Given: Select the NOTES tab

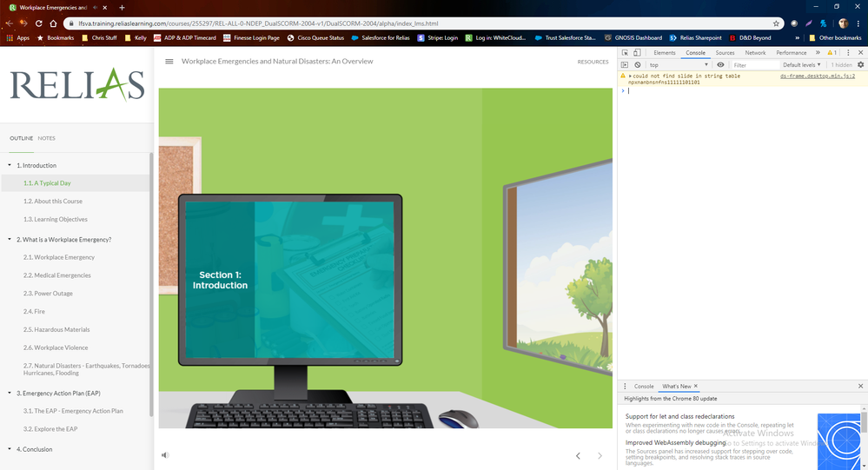Looking at the screenshot, I should 47,138.
